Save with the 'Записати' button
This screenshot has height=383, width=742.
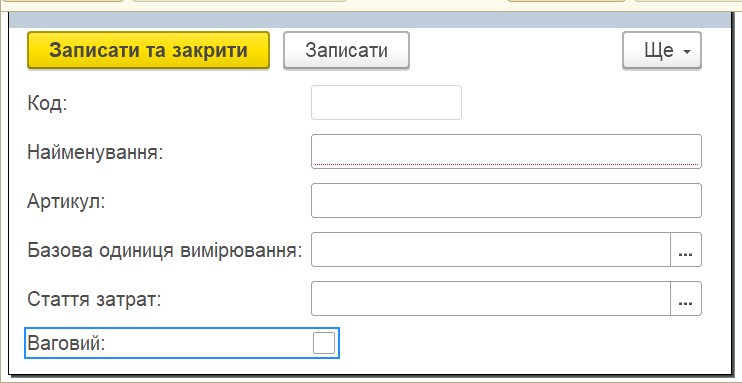coord(346,50)
